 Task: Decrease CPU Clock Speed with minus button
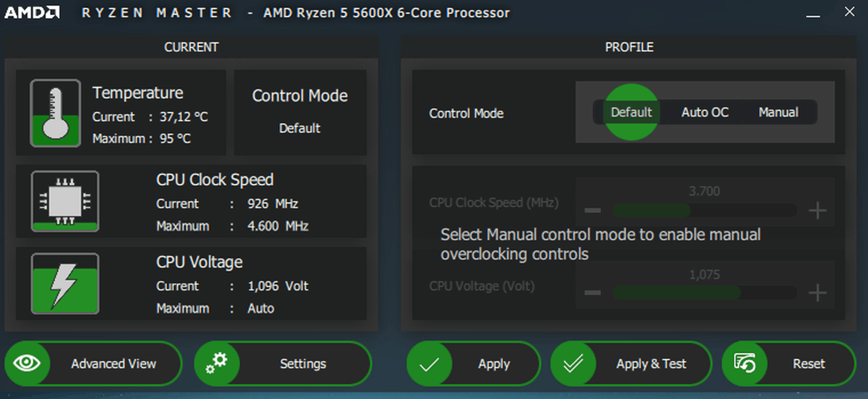593,211
